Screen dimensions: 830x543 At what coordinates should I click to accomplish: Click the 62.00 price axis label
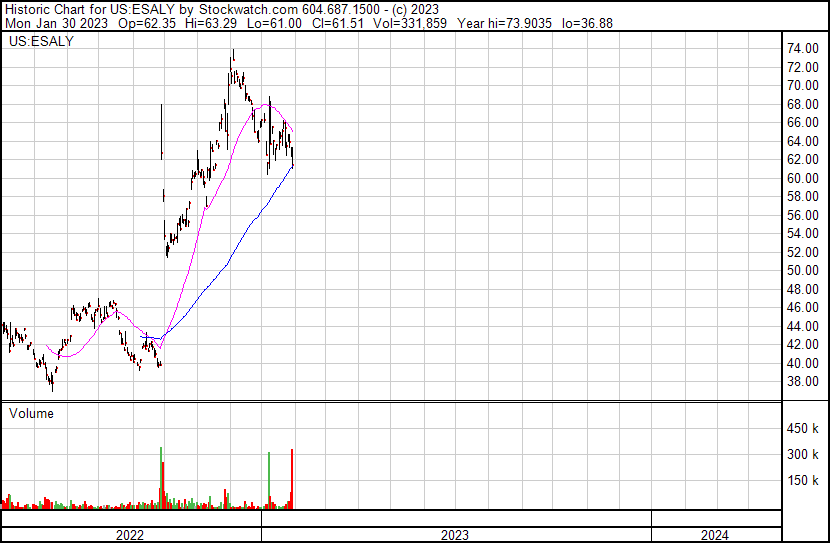click(x=804, y=160)
